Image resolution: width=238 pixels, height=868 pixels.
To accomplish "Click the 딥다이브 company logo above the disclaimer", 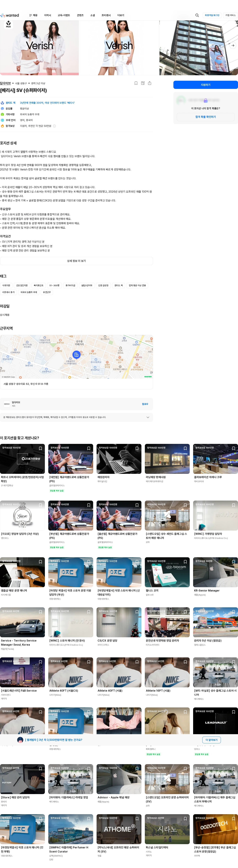I will pos(7,404).
